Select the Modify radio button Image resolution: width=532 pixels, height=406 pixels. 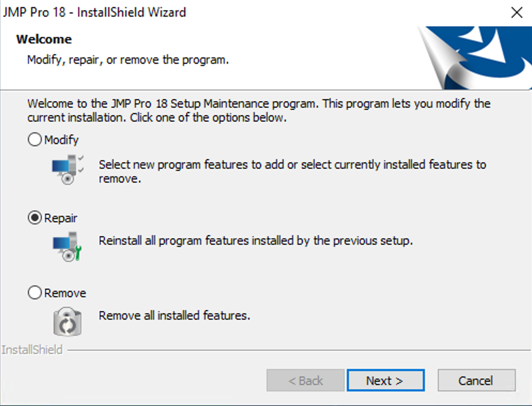pyautogui.click(x=35, y=139)
